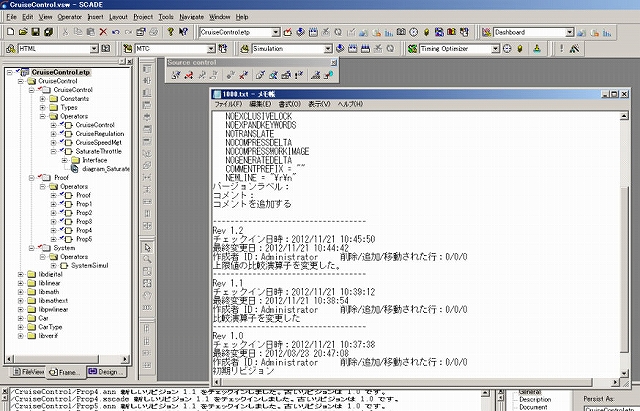Viewport: 640px width, 411px height.
Task: Open the Properties toolbar icon
Action: click(141, 32)
